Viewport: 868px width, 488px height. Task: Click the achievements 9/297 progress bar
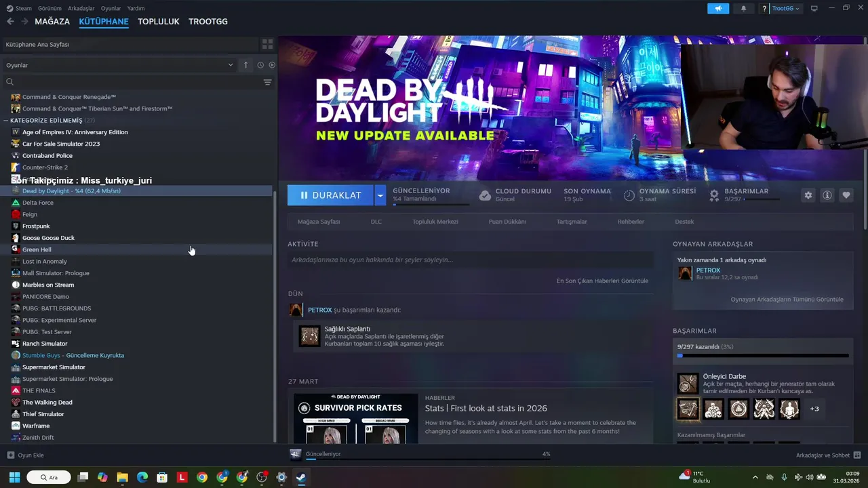click(763, 355)
